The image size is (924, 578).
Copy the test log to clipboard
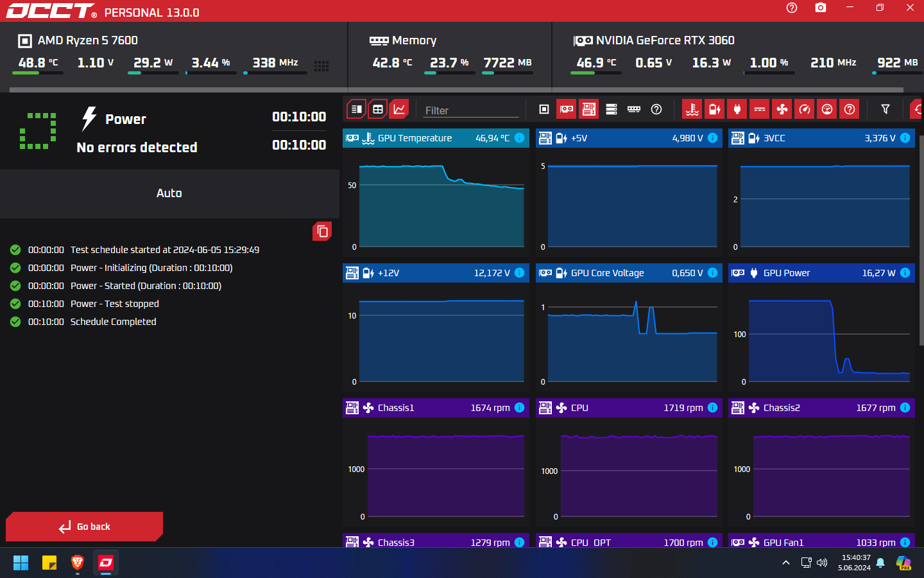tap(322, 231)
